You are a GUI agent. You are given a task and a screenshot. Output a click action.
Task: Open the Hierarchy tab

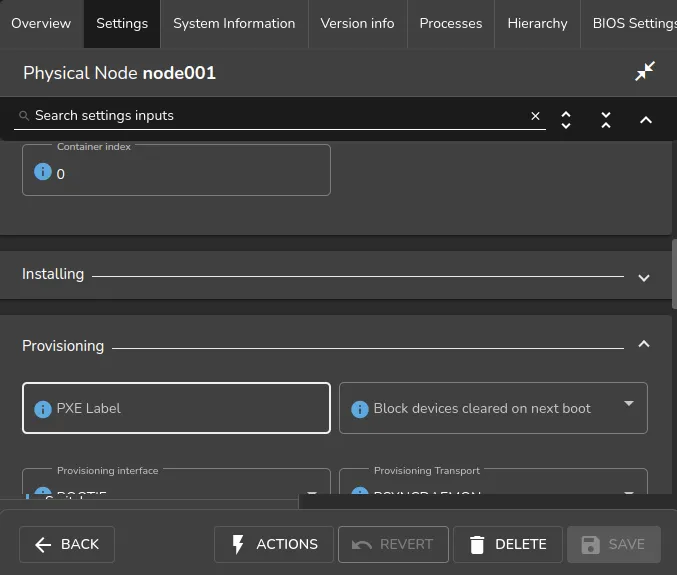[538, 24]
